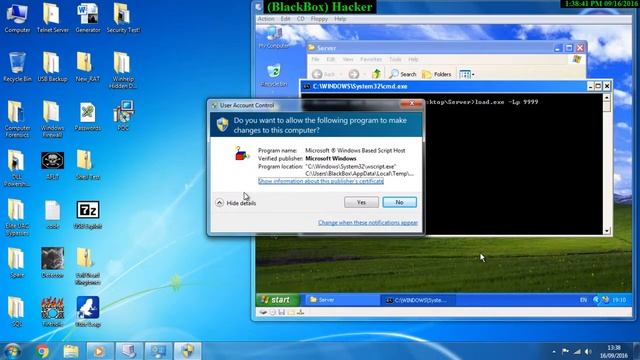Switch to cmd.exe in XP taskbar

point(419,300)
